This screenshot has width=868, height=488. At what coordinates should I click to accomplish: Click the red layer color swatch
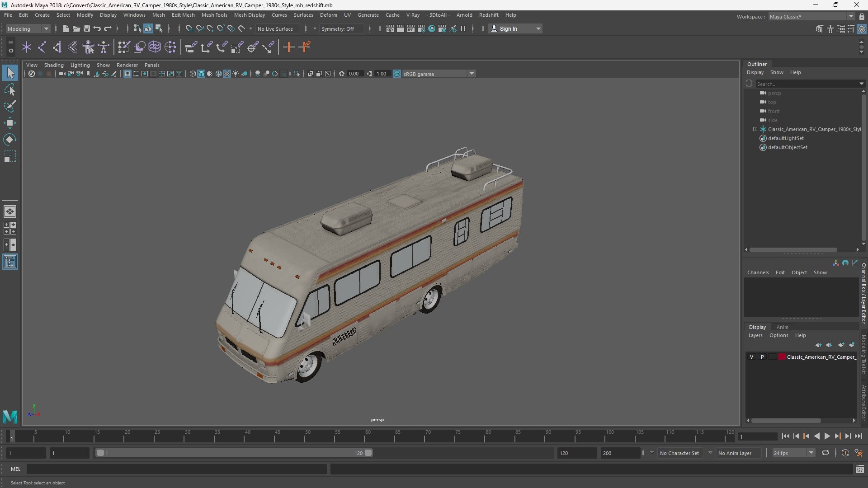(x=782, y=357)
